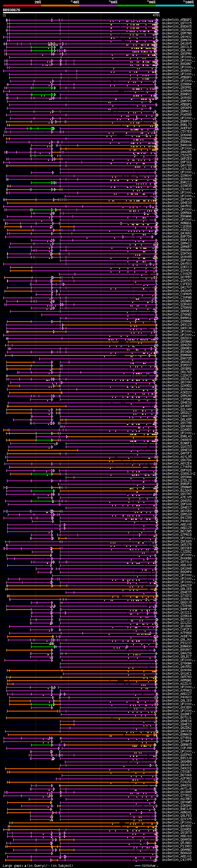Select hit label UniRef100_A3KD20
The width and height of the screenshot is (197, 868).
177,393
